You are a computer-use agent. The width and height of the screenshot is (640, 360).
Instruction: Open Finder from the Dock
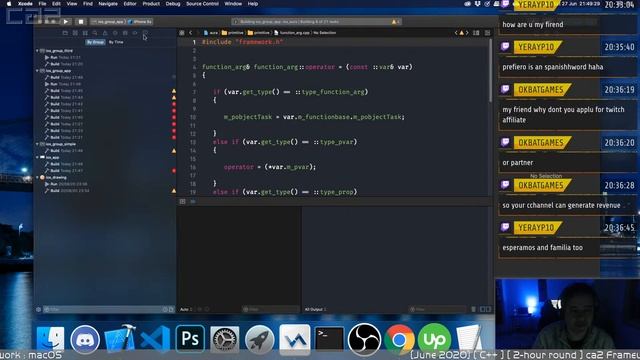50,339
